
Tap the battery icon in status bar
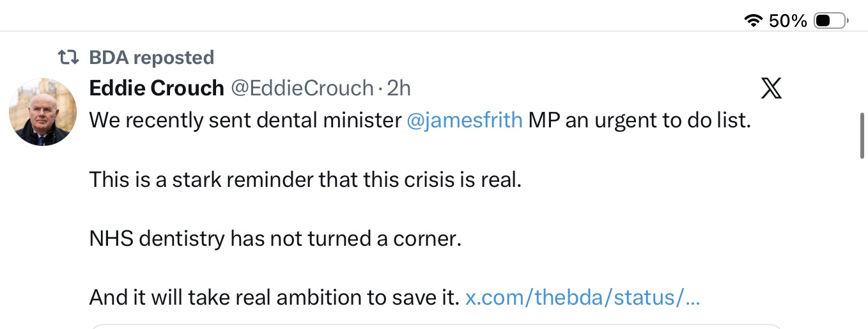831,21
